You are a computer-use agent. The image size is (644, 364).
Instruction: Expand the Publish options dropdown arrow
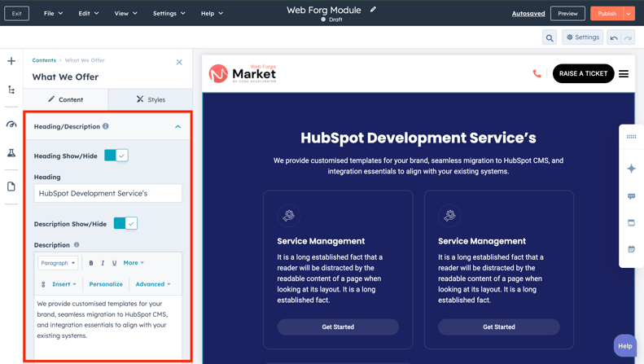629,14
